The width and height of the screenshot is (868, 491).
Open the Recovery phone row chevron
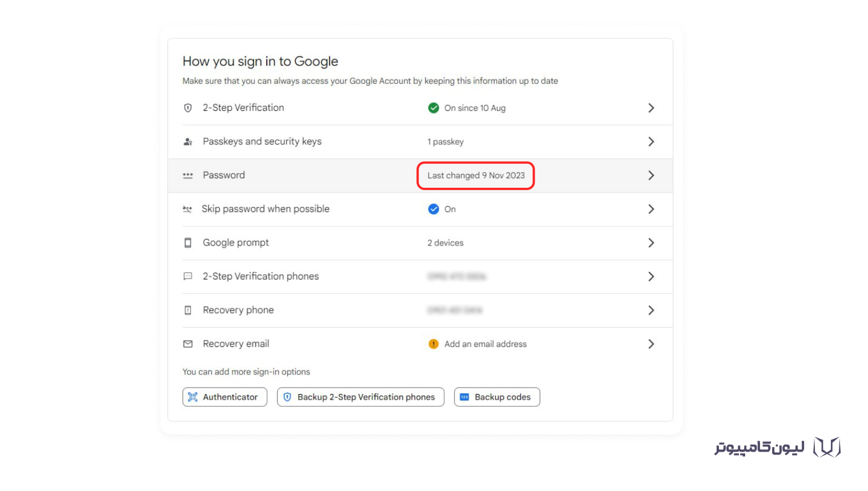tap(651, 310)
